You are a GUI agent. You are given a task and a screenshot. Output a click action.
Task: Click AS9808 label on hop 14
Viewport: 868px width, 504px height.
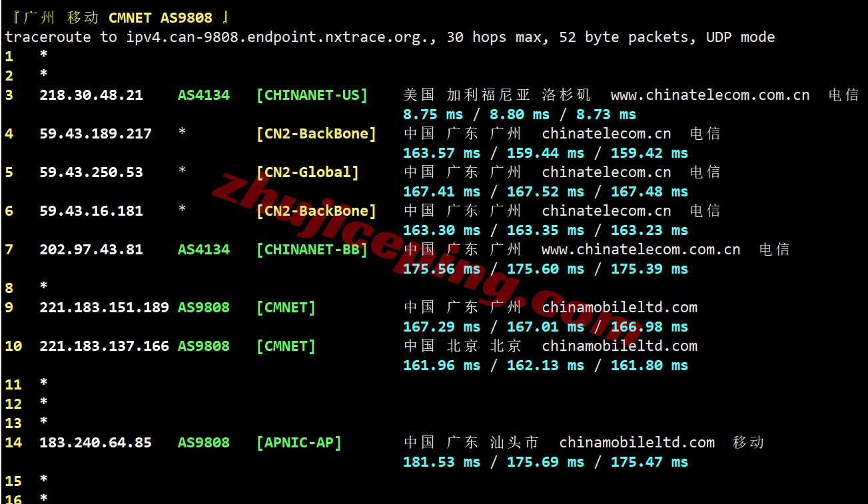204,443
